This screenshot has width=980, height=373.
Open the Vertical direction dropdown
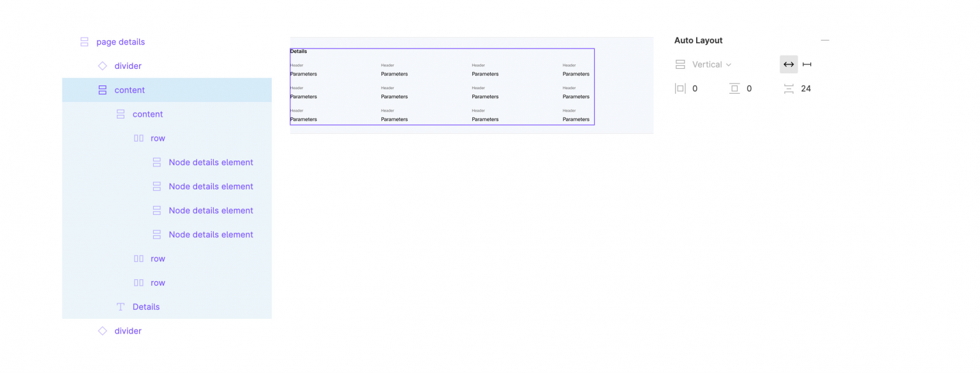point(711,64)
